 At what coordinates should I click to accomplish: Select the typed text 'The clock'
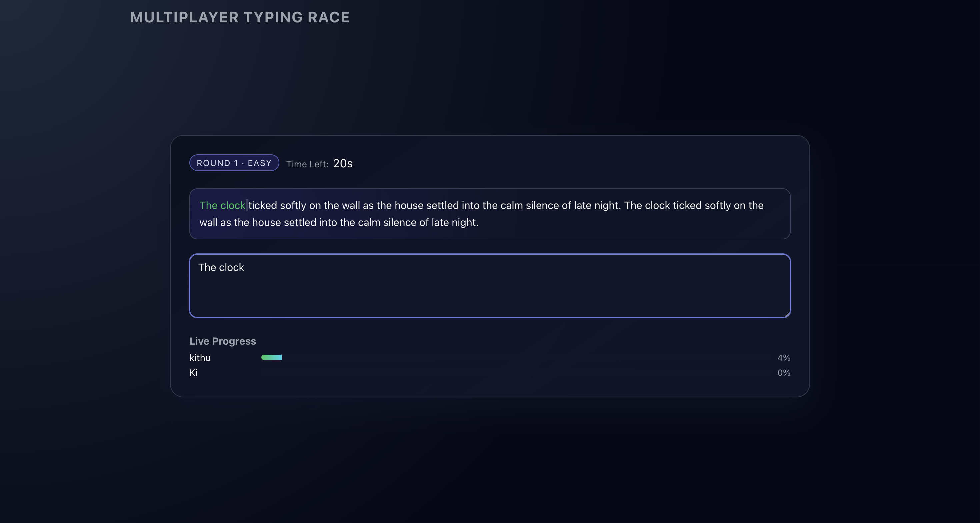(x=221, y=267)
